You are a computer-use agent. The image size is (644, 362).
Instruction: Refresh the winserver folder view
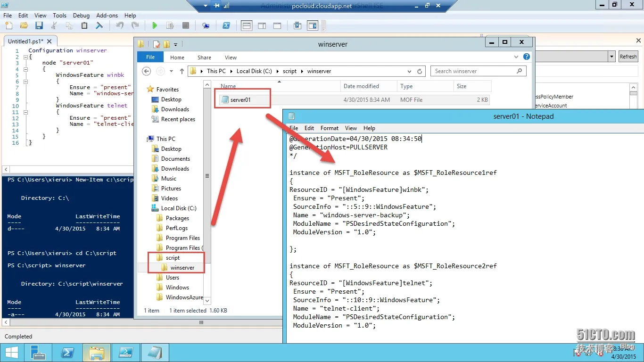(x=420, y=71)
